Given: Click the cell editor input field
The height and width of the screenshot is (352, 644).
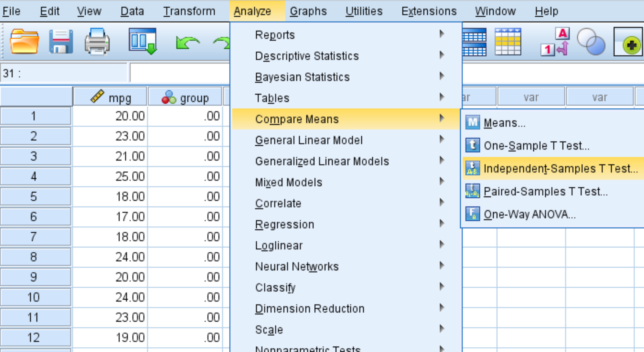Looking at the screenshot, I should [180, 73].
